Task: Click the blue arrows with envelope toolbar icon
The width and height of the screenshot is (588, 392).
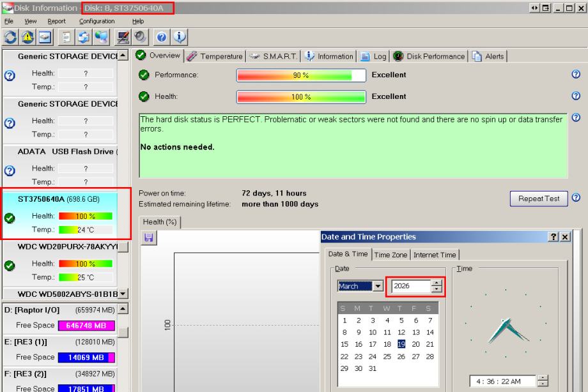Action: coord(83,37)
